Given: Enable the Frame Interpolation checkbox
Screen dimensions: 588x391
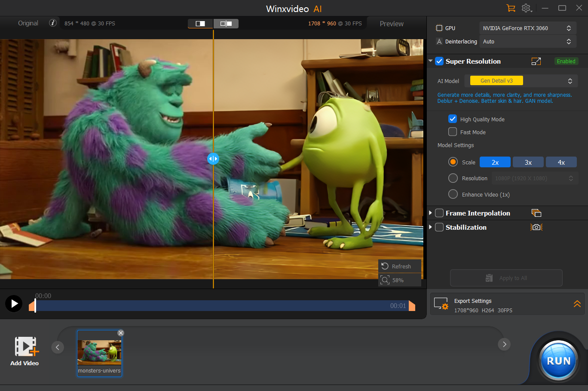Looking at the screenshot, I should click(x=439, y=213).
